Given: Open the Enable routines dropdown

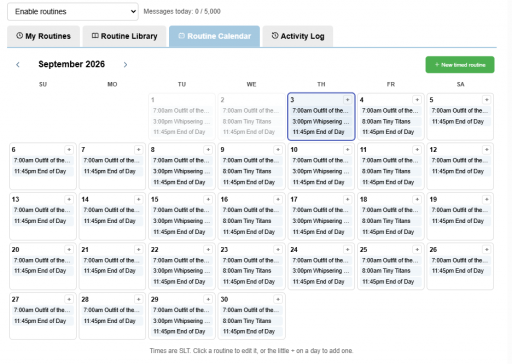Looking at the screenshot, I should pos(73,12).
